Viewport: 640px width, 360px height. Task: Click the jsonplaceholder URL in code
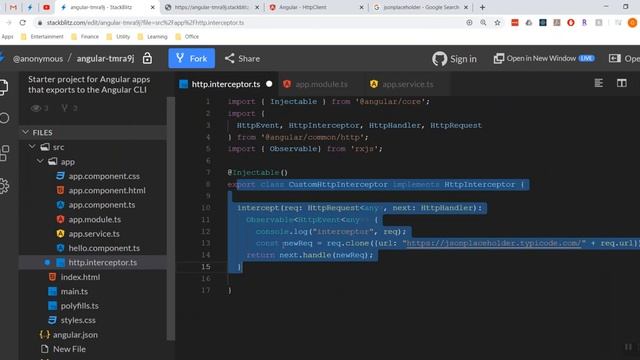click(x=494, y=243)
